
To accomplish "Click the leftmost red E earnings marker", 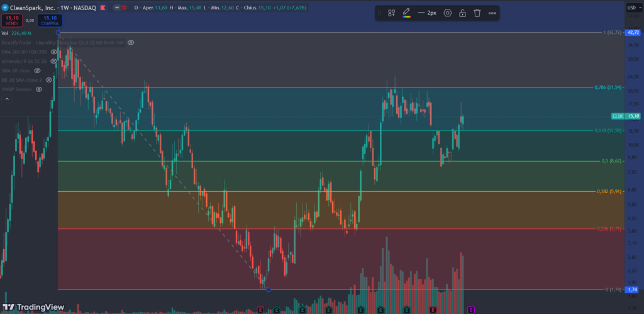I will (x=260, y=310).
